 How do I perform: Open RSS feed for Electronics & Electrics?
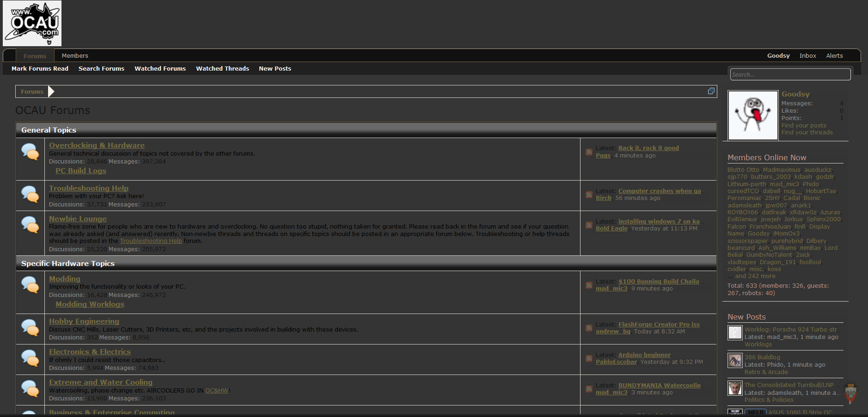pos(589,359)
